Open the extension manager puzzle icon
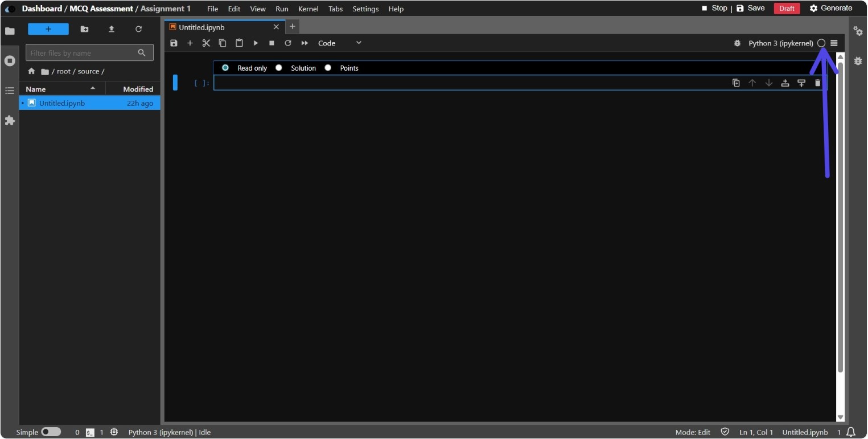The height and width of the screenshot is (439, 868). coord(10,120)
